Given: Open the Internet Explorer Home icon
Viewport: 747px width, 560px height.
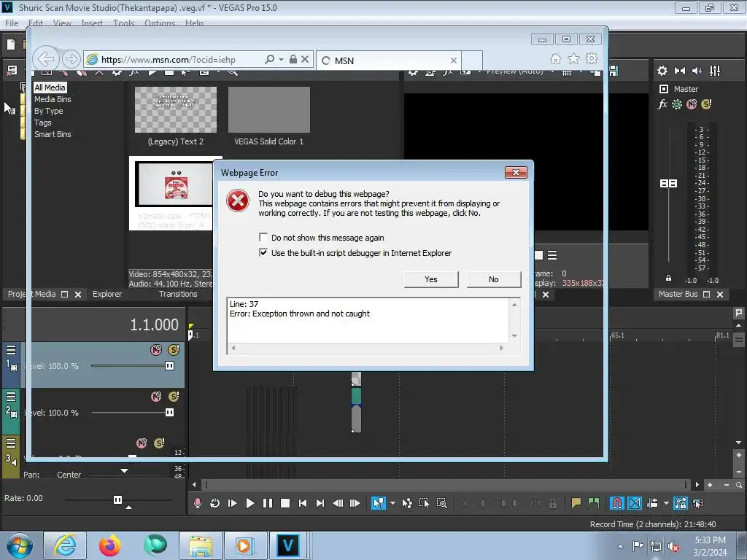Looking at the screenshot, I should pyautogui.click(x=555, y=58).
